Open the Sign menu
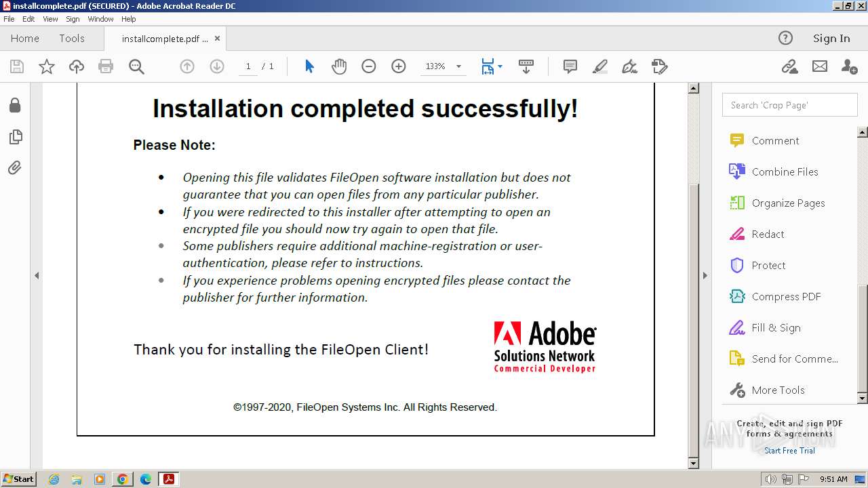Image resolution: width=868 pixels, height=488 pixels. point(73,19)
